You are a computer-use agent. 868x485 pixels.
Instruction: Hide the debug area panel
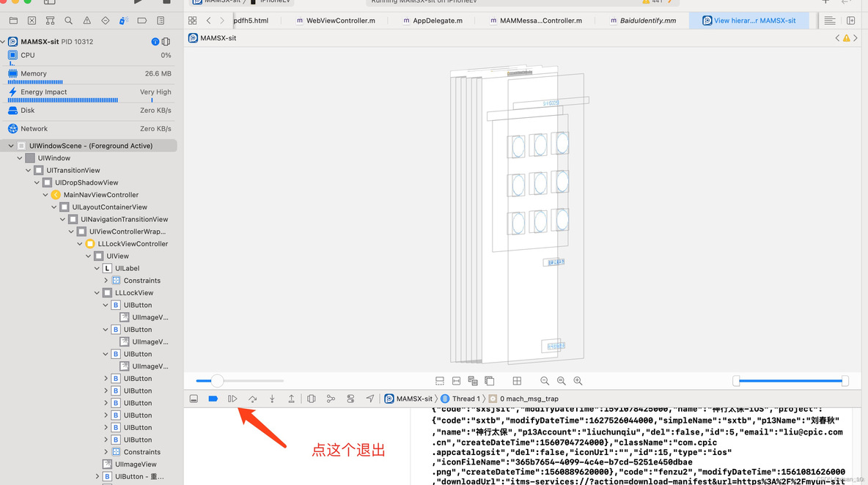point(194,399)
